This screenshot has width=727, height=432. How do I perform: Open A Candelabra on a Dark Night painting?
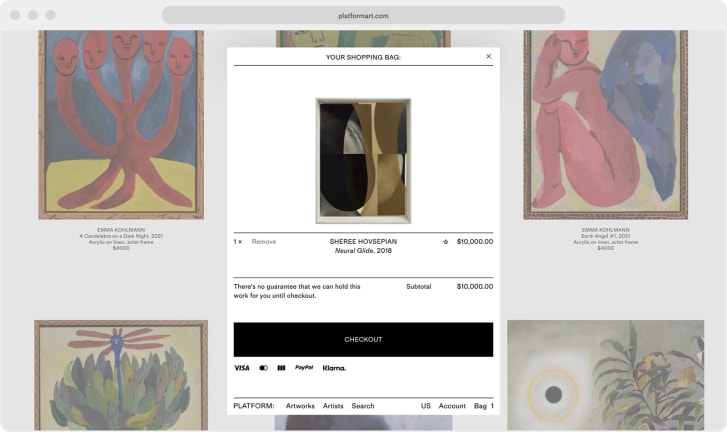tap(121, 124)
